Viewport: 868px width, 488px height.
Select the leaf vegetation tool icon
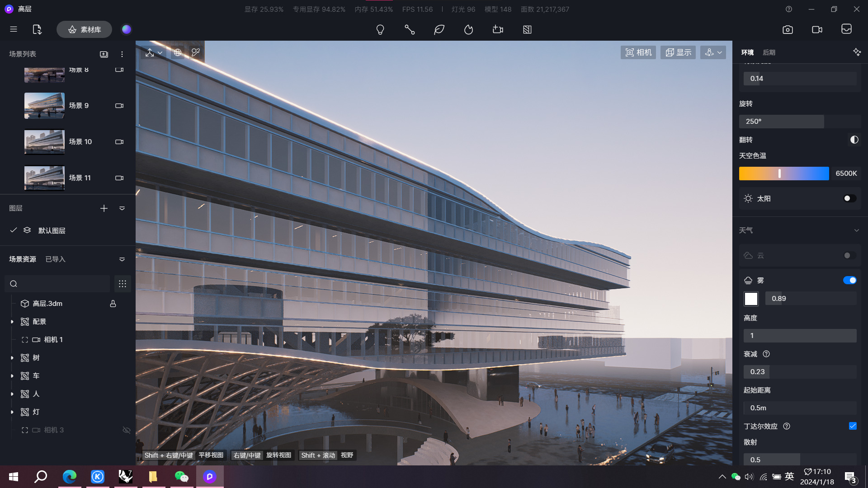point(439,30)
